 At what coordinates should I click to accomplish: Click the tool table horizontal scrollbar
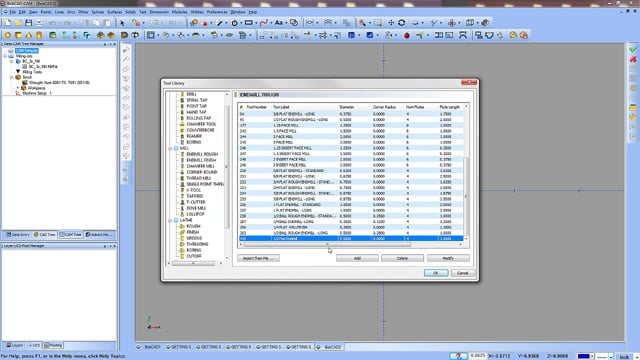[327, 244]
